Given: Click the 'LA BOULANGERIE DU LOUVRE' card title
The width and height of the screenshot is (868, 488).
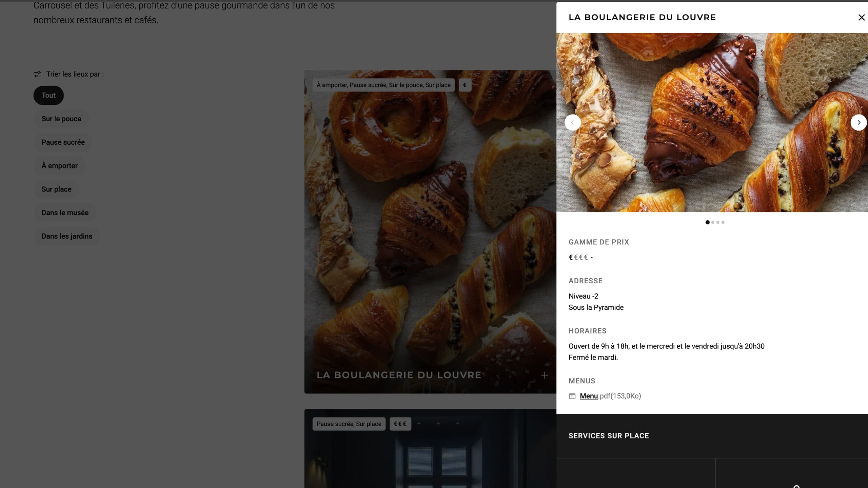Looking at the screenshot, I should [x=399, y=375].
